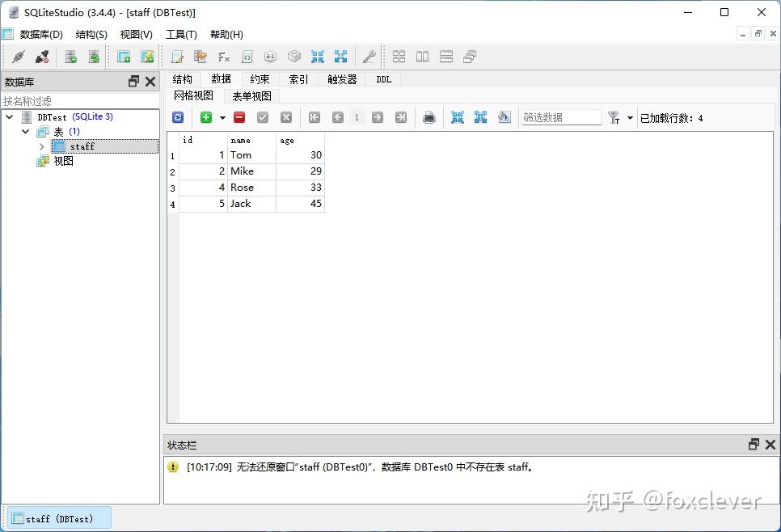Open the 工具(T) menu

click(x=181, y=35)
